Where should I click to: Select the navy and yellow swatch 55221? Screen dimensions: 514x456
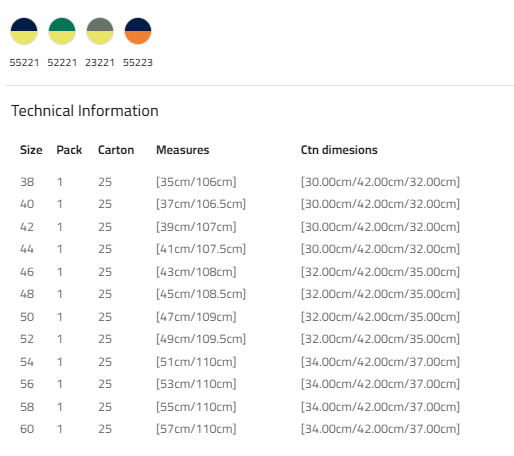[x=24, y=31]
